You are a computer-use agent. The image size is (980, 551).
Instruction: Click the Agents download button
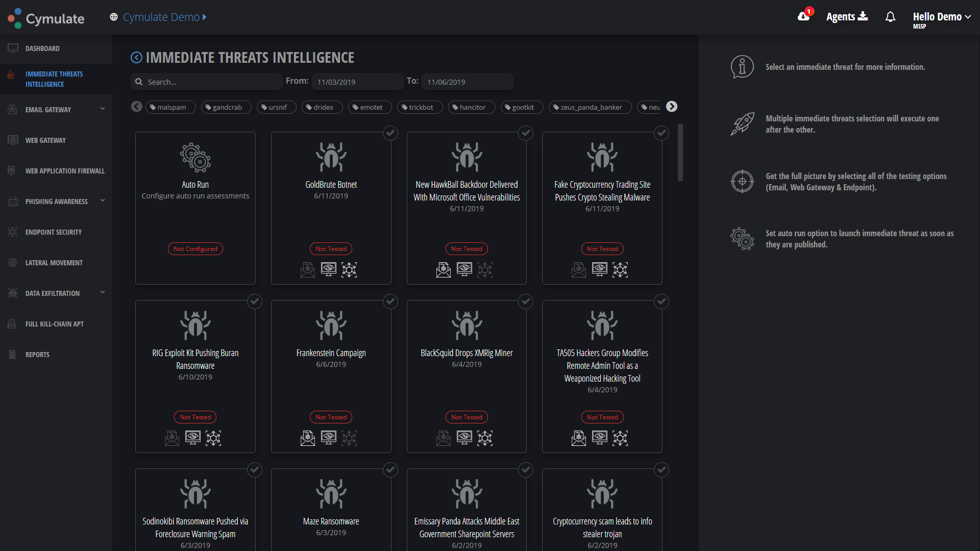pyautogui.click(x=847, y=17)
